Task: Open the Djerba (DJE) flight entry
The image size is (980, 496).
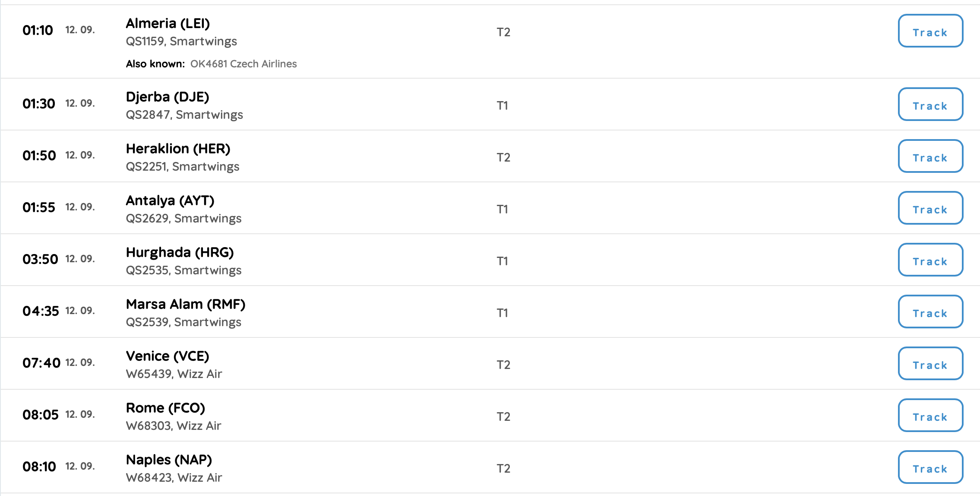Action: tap(490, 105)
